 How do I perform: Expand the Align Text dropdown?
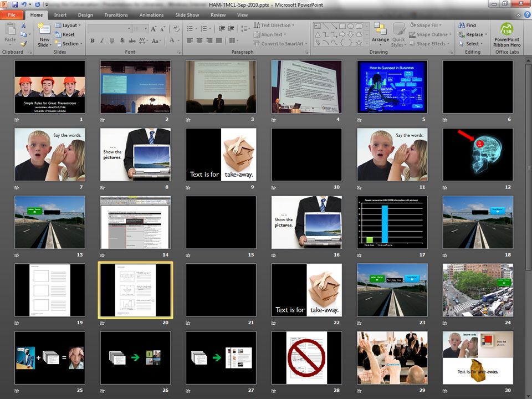[x=270, y=34]
